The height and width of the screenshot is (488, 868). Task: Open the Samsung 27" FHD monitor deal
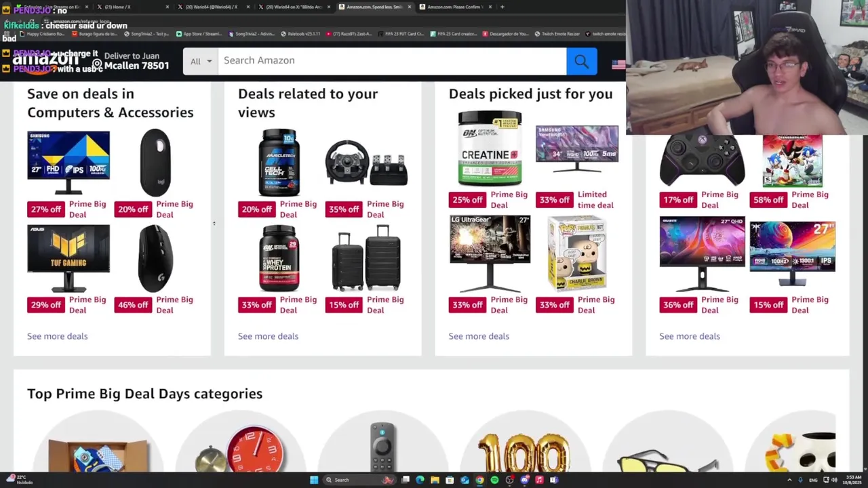coord(68,163)
